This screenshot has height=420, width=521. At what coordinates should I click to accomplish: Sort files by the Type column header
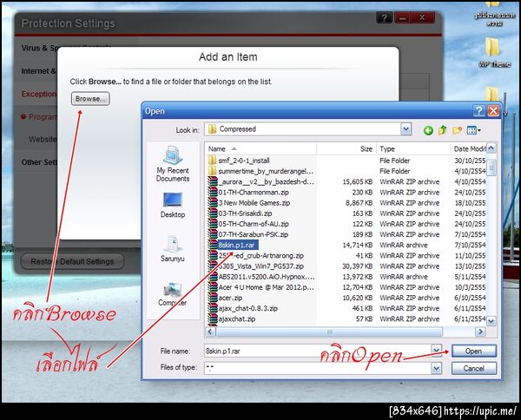click(x=413, y=148)
